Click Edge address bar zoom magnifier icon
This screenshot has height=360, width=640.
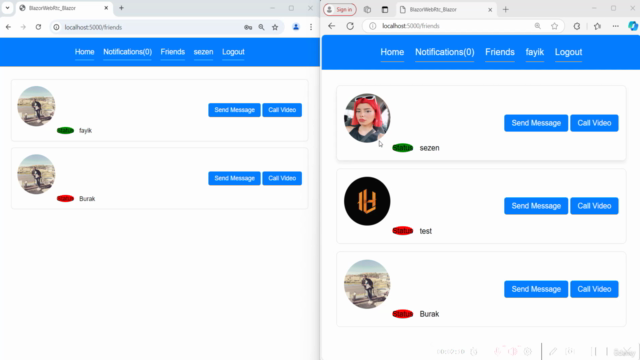[538, 26]
